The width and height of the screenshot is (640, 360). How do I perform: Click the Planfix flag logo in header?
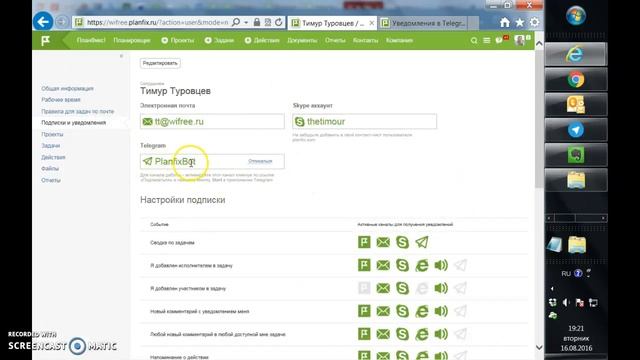point(45,40)
